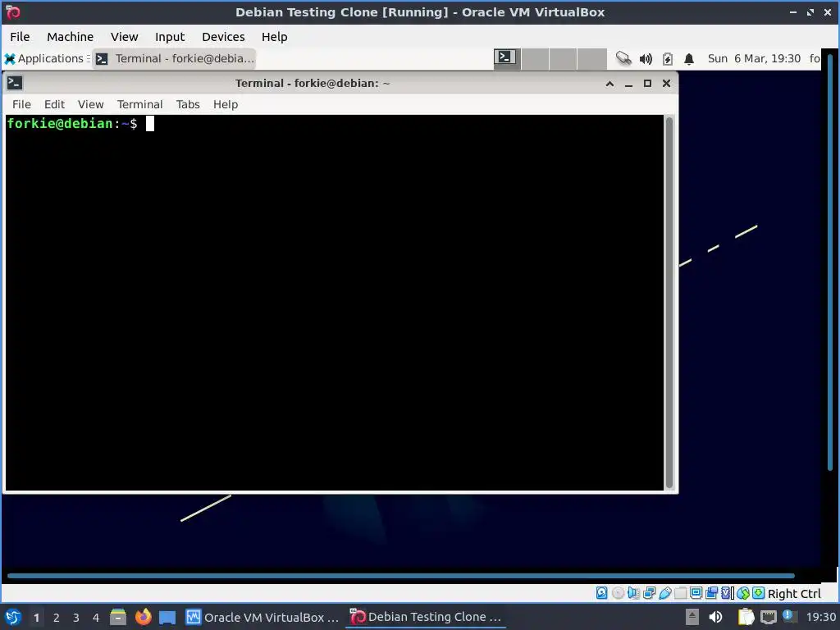
Task: Click the terminal icon in Terminal title bar
Action: tap(15, 83)
